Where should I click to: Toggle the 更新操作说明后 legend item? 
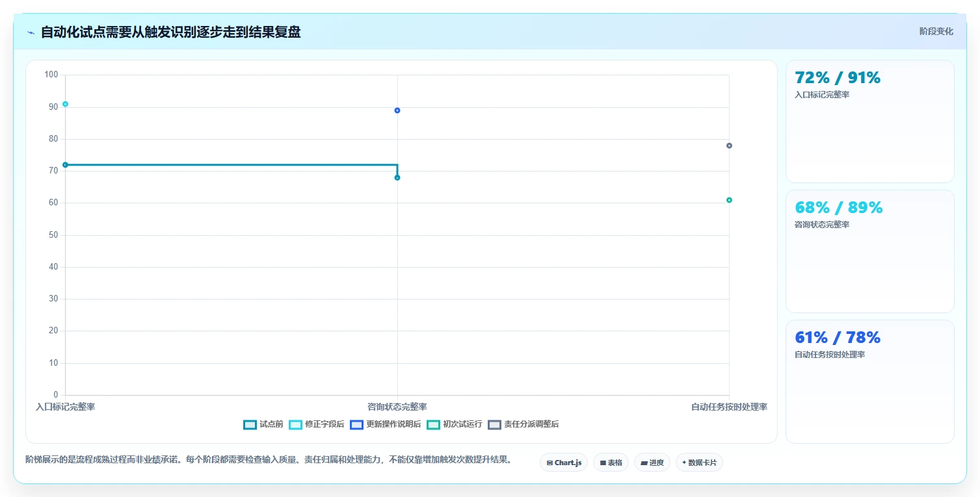(386, 424)
